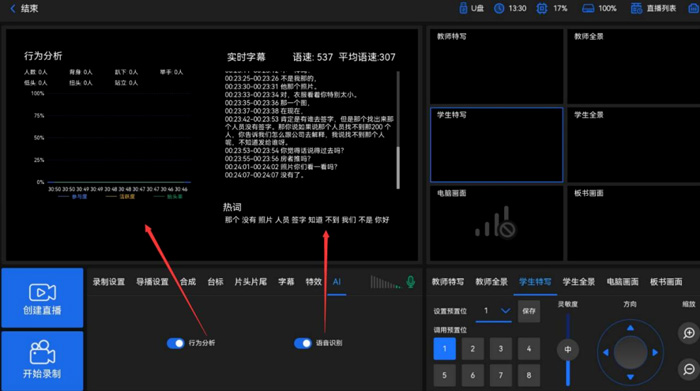Mute the green microphone icon

tap(411, 282)
